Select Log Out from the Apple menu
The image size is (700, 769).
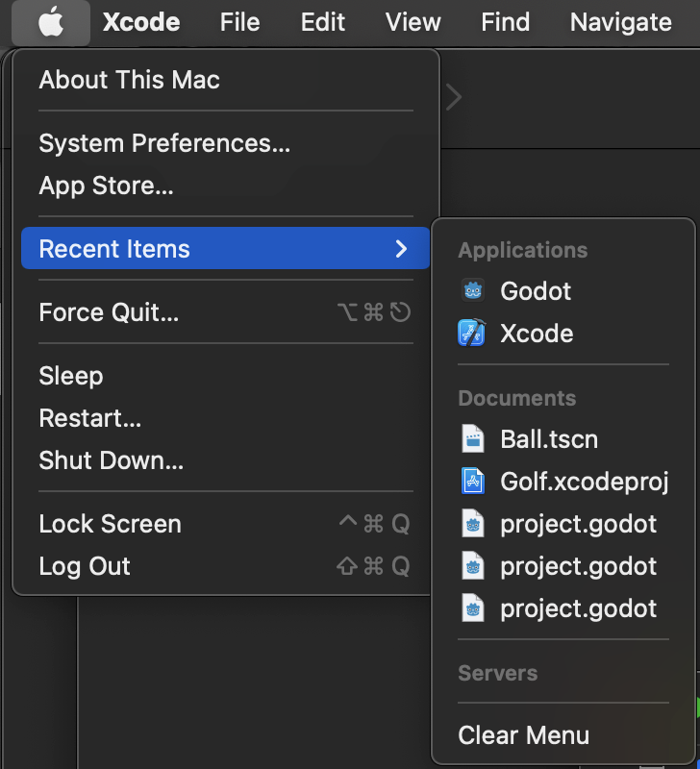[x=84, y=566]
